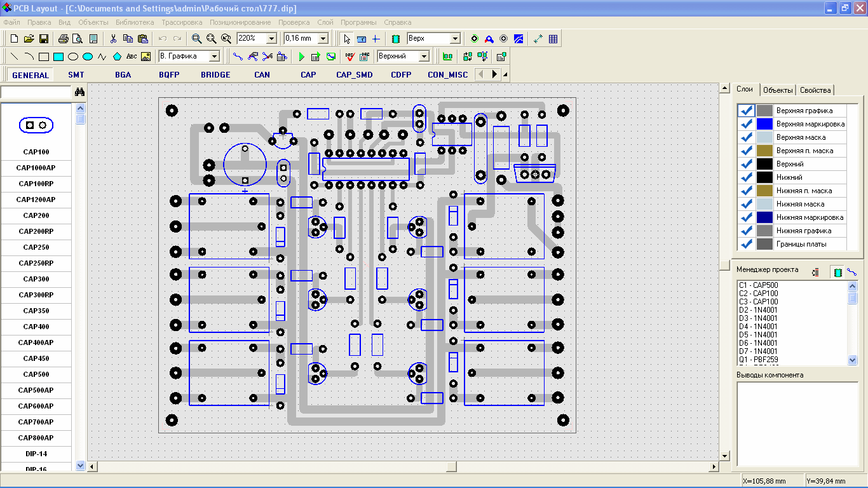Click the binoculars search icon
Viewport: 868px width, 488px height.
click(x=79, y=92)
